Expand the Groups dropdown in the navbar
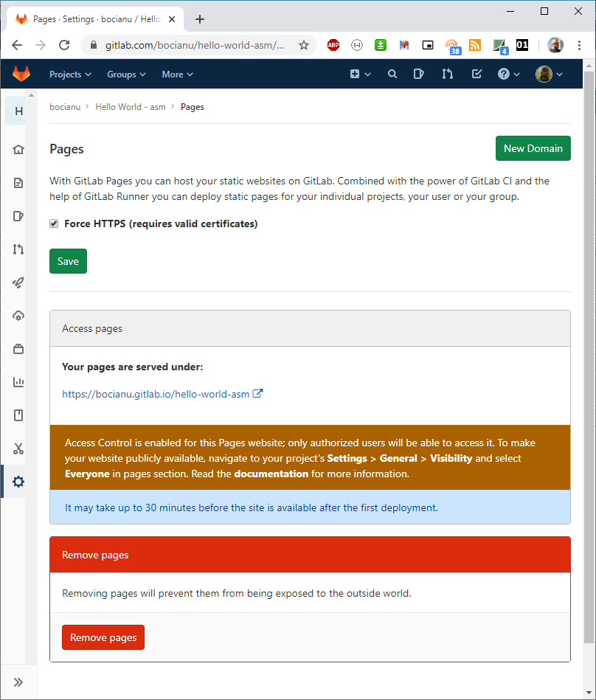 (x=126, y=74)
